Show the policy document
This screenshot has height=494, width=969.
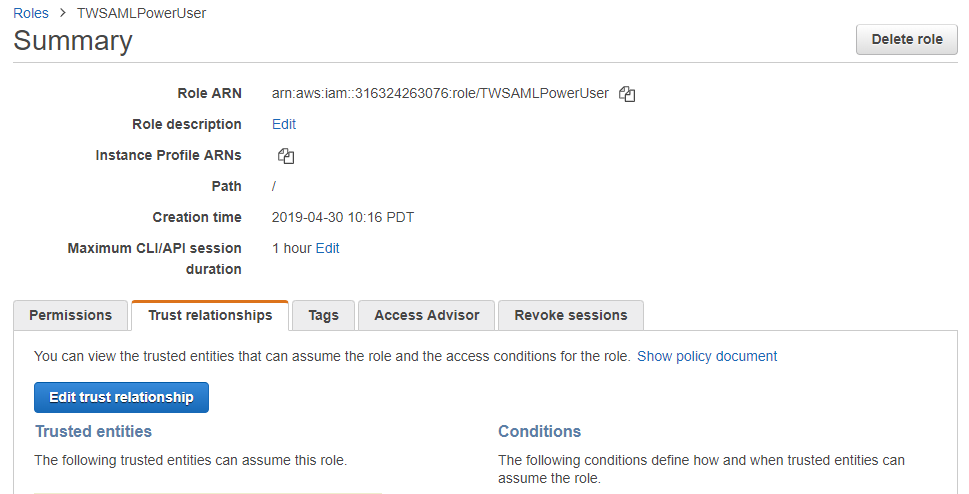pyautogui.click(x=707, y=357)
